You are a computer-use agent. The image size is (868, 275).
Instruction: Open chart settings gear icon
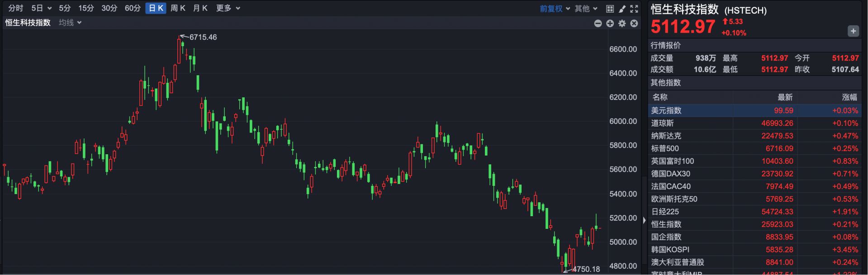pyautogui.click(x=622, y=24)
